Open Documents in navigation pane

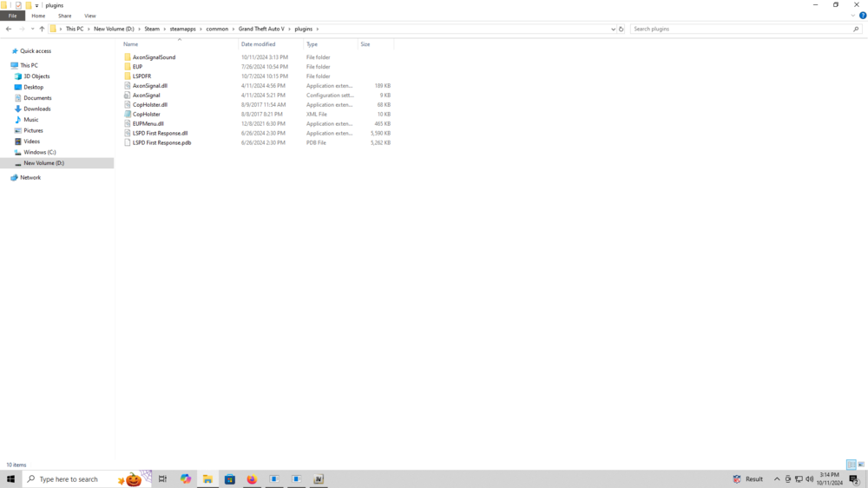tap(37, 98)
